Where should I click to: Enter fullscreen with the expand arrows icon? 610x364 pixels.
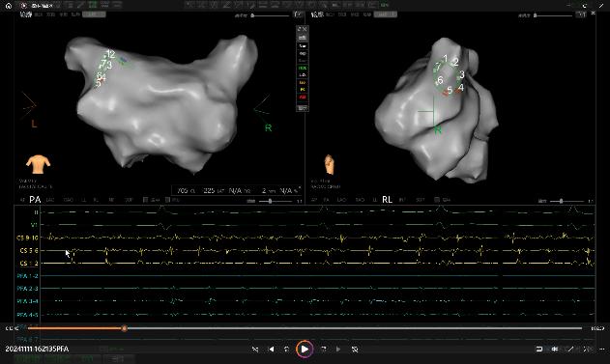point(570,349)
